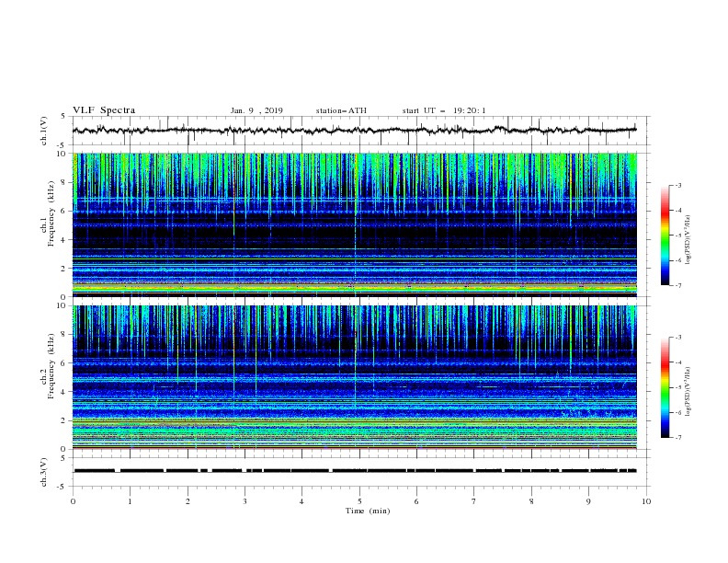This screenshot has height=563, width=728.
Task: Click the ch.2 spectrogram color bar
Action: pyautogui.click(x=665, y=387)
